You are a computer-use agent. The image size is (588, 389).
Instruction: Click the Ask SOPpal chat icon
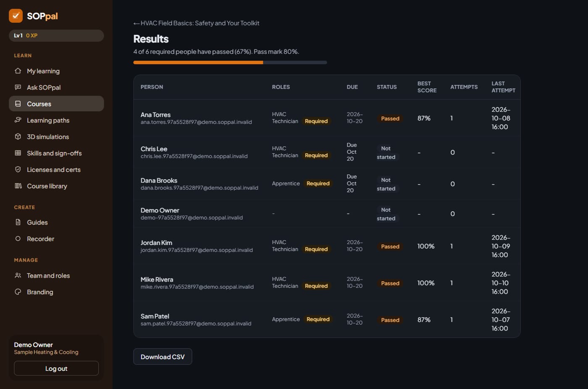point(18,87)
